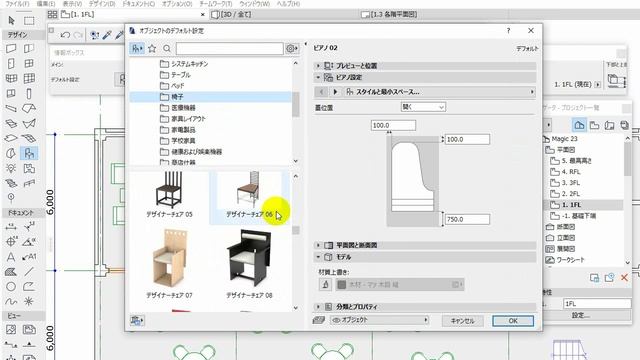Select the Object tool highlighted in toolbox
The width and height of the screenshot is (640, 360).
point(29,153)
